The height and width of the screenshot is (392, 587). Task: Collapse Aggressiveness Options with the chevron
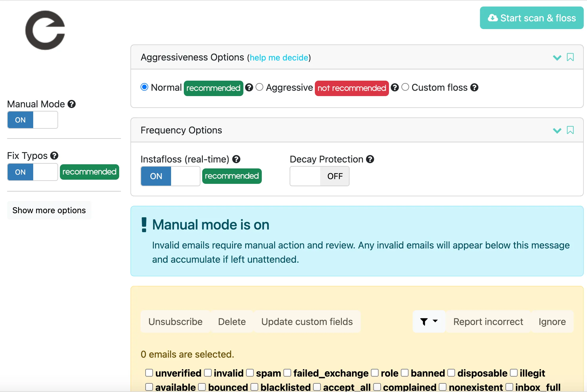(557, 58)
